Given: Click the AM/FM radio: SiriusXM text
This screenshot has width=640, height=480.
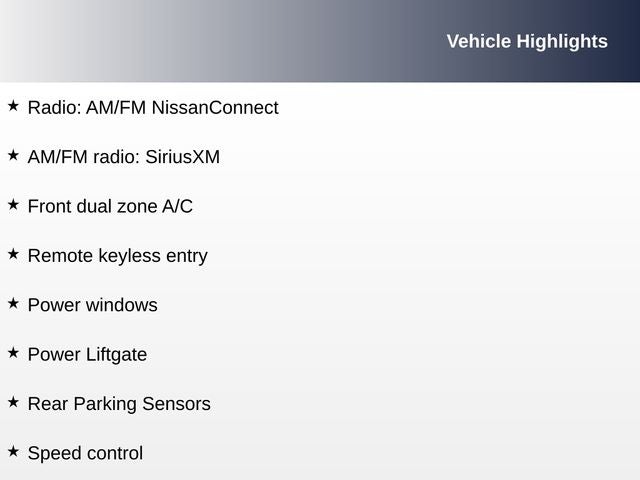Looking at the screenshot, I should 123,157.
